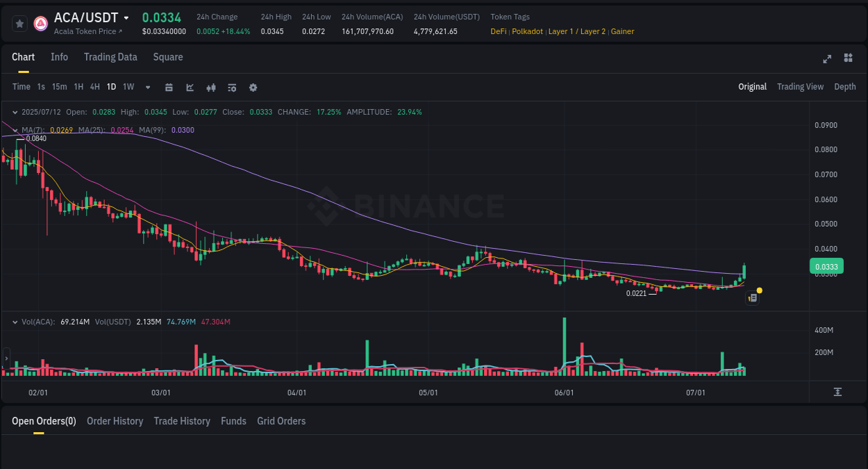Open the Polkadot token tag
Screen dimensions: 868x469
tap(527, 31)
